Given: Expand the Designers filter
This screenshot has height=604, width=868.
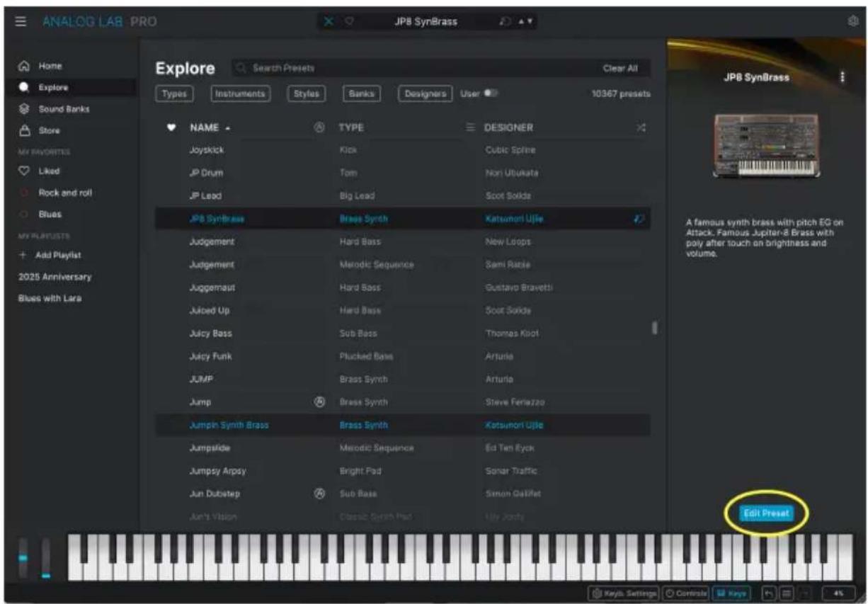Looking at the screenshot, I should (425, 93).
